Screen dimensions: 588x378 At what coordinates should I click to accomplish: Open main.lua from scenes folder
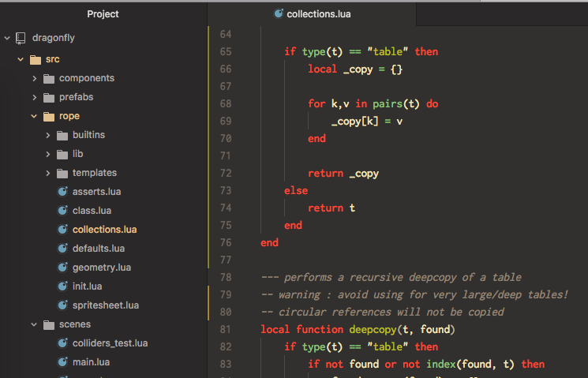91,362
